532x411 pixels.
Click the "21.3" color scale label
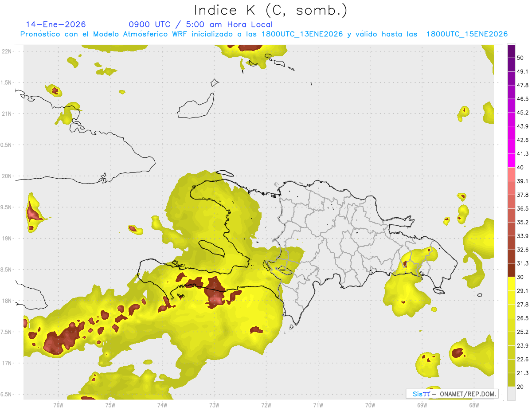[x=523, y=373]
